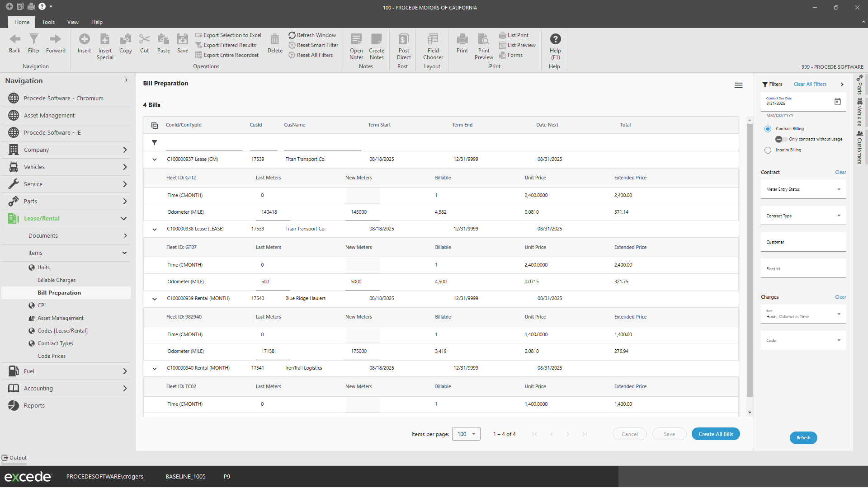The image size is (868, 488).
Task: Open Notes from the ribbon
Action: pos(356,39)
